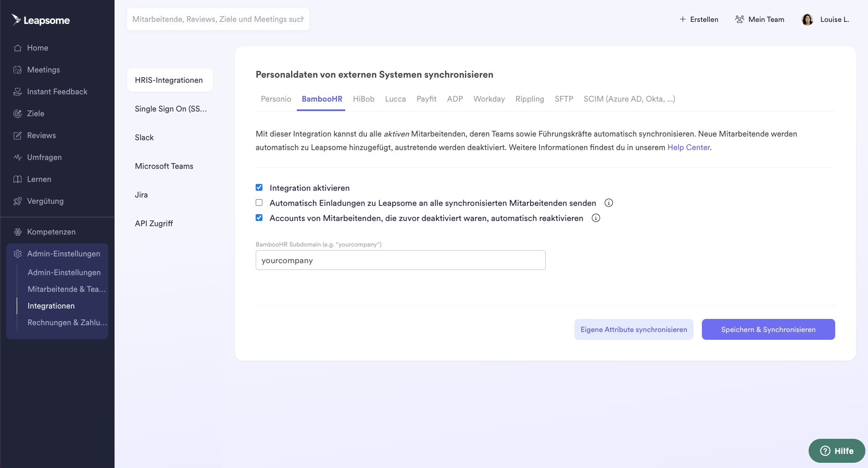The height and width of the screenshot is (468, 868).
Task: Focus the search bar for Mitarbeitende
Action: [218, 19]
